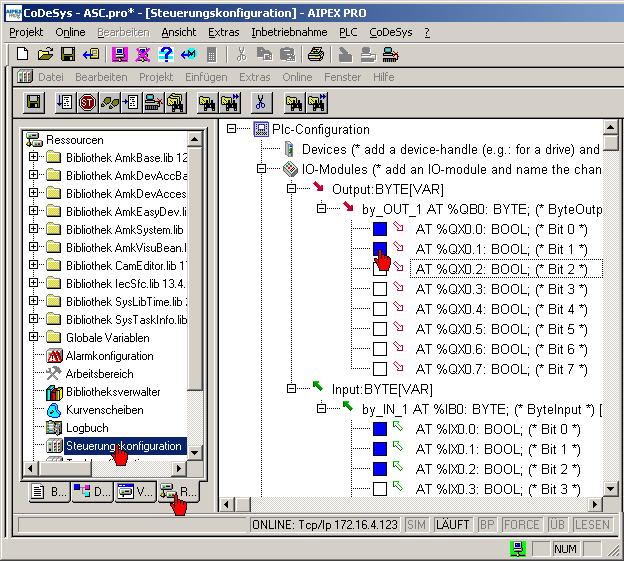Open the Inbetriebnahme menu
This screenshot has height=561, width=624.
[289, 32]
